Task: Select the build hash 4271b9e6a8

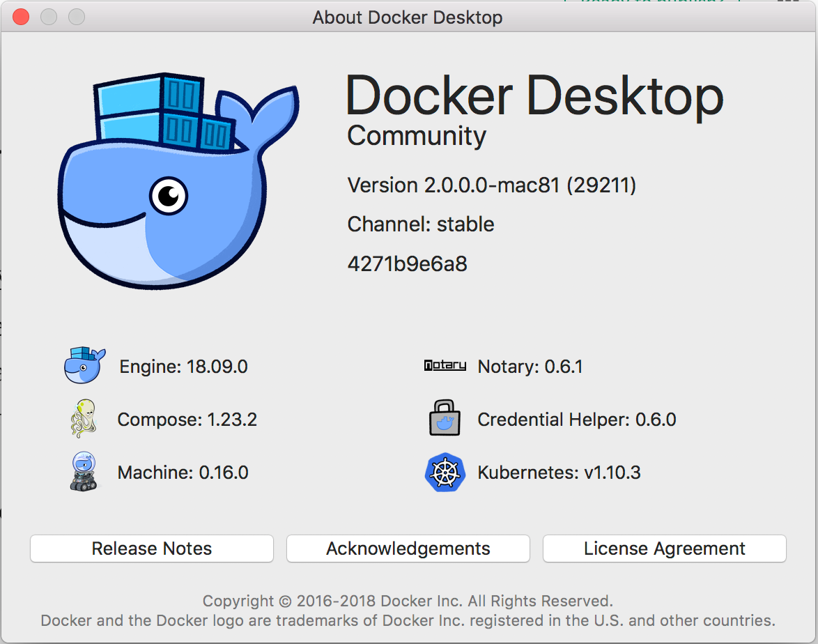Action: coord(408,263)
